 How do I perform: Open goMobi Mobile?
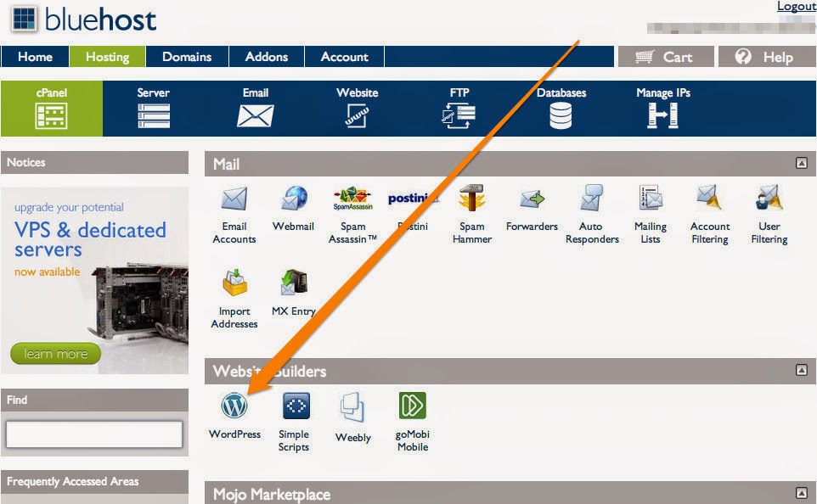[x=413, y=422]
